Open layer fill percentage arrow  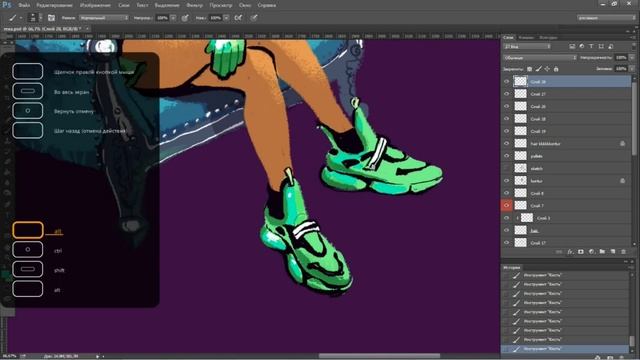coord(632,69)
